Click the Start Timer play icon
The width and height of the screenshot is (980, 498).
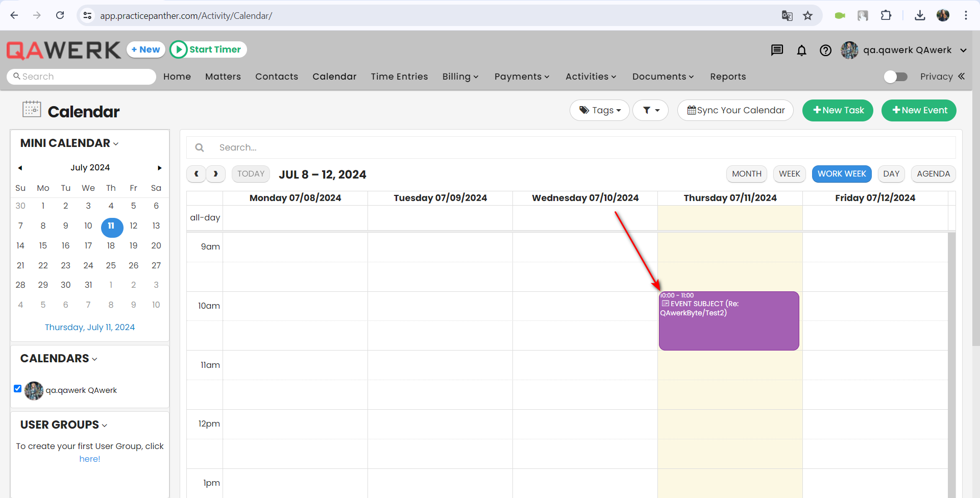179,49
